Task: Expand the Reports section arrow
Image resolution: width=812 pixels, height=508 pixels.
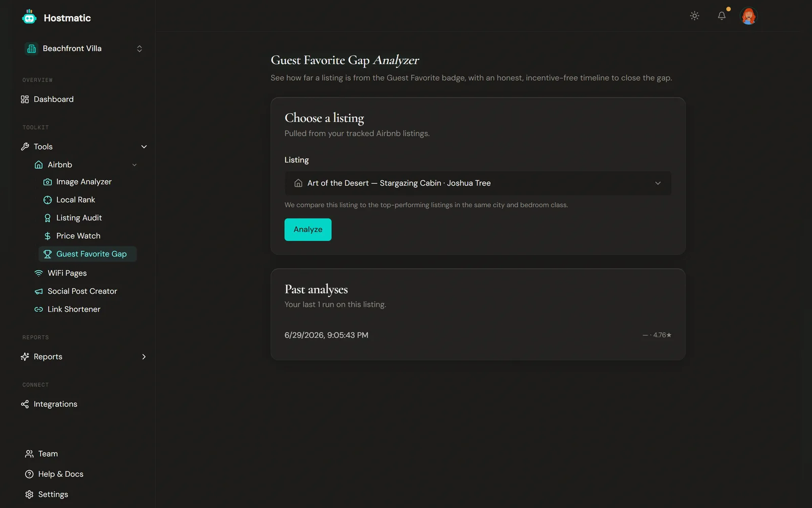Action: point(144,357)
